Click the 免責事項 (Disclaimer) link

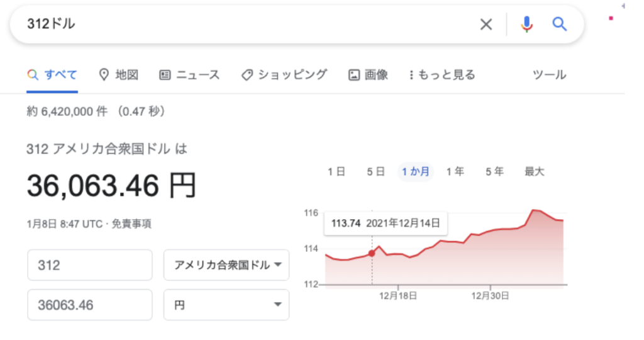(131, 224)
